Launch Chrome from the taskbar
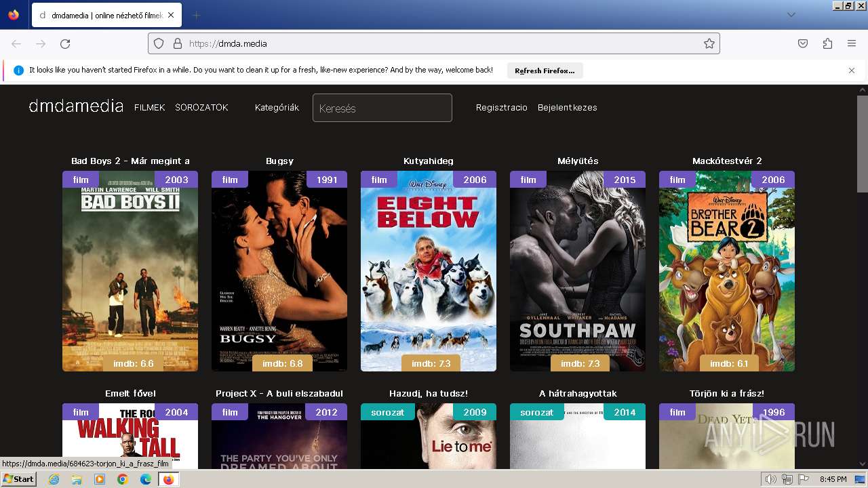 [x=123, y=479]
